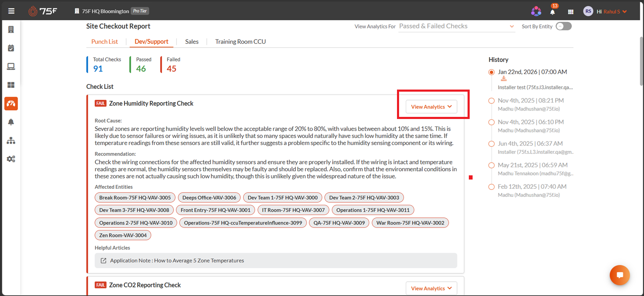
Task: Download the Jan 22nd, 2026 report
Action: point(504,79)
